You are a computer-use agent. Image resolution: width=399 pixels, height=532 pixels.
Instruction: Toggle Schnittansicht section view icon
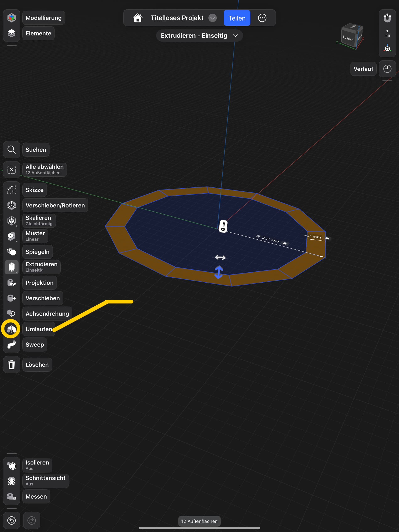12,481
